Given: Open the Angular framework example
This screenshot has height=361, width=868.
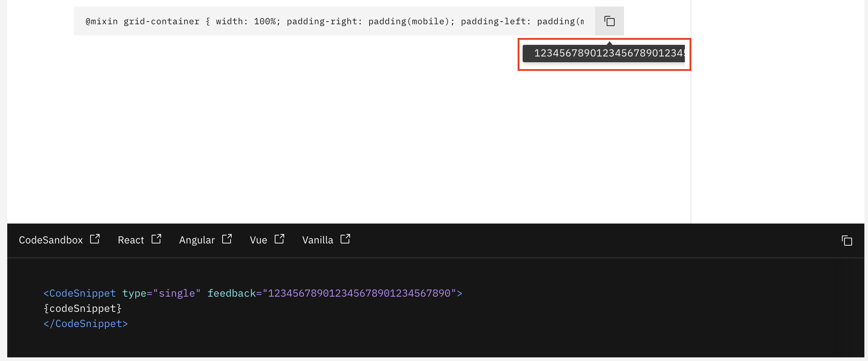Looking at the screenshot, I should (197, 240).
